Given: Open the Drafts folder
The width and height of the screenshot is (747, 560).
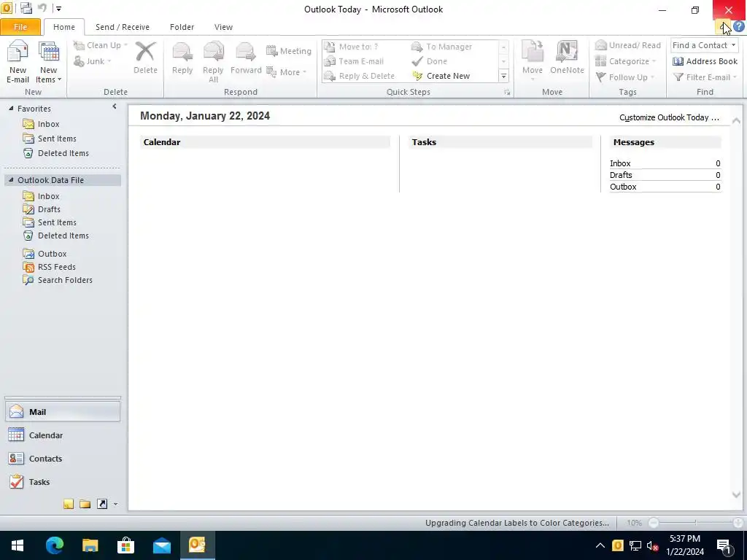Looking at the screenshot, I should pyautogui.click(x=42, y=209).
